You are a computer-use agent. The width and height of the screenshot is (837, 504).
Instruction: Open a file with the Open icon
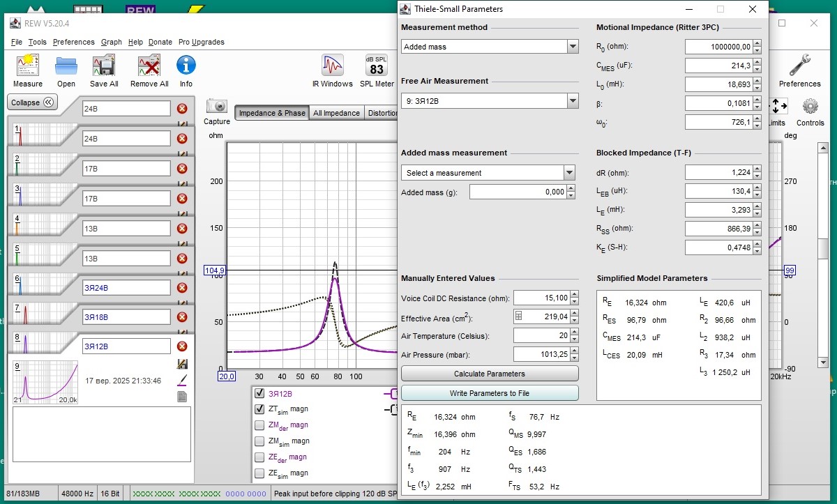66,67
